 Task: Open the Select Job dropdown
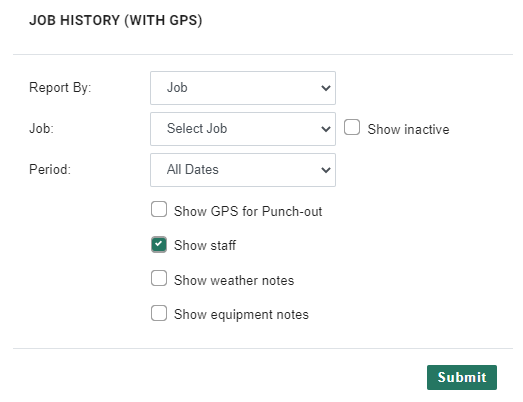pyautogui.click(x=243, y=129)
